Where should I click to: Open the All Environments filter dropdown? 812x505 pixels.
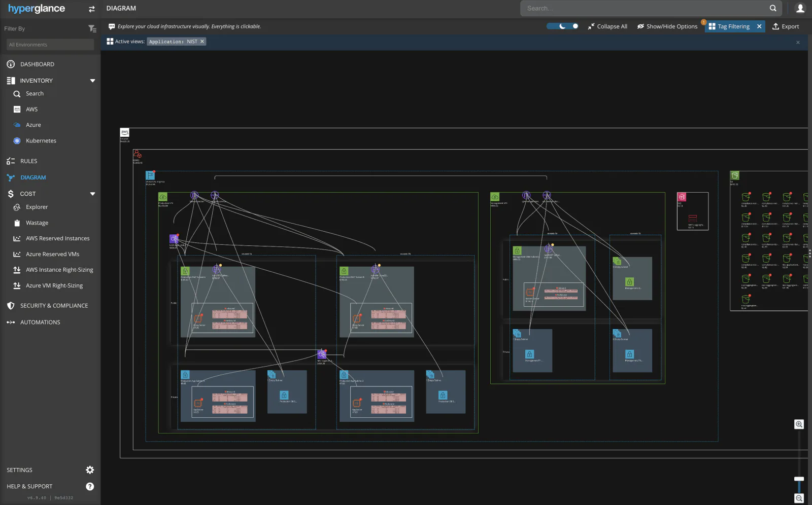click(50, 45)
